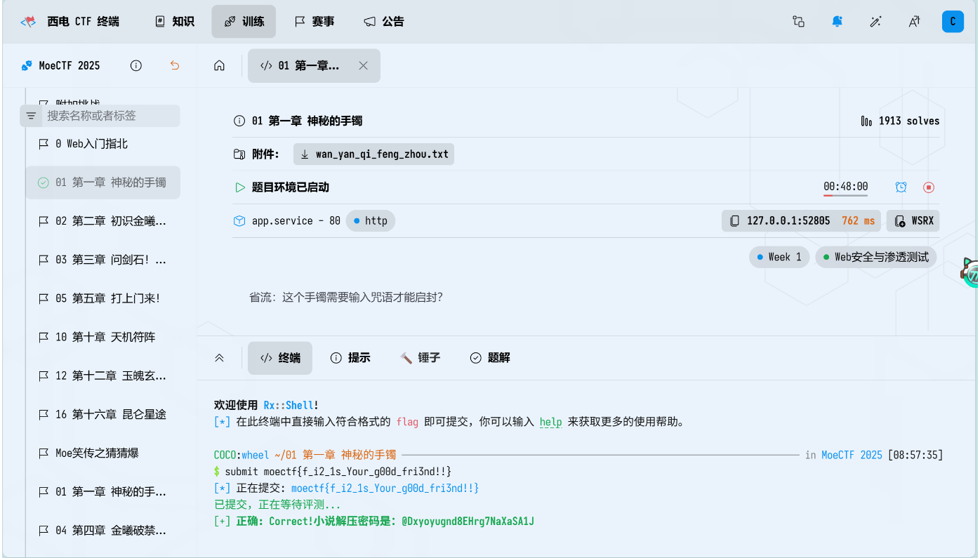Open the language switcher icon
980x558 pixels.
(913, 22)
